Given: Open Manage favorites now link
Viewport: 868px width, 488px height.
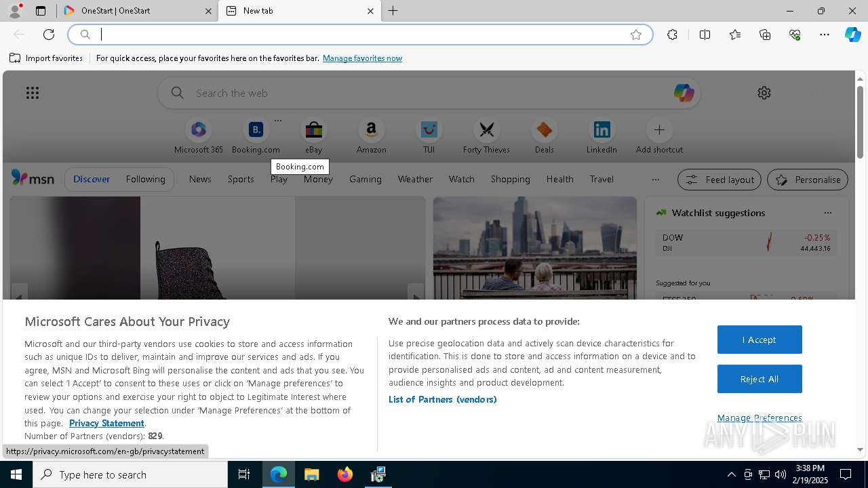Looking at the screenshot, I should (362, 58).
